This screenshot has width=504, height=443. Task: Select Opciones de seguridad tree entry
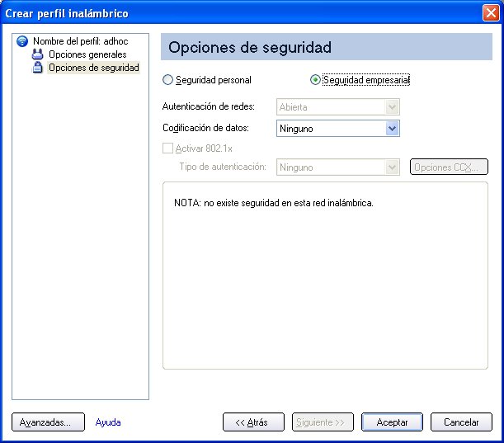pyautogui.click(x=93, y=68)
